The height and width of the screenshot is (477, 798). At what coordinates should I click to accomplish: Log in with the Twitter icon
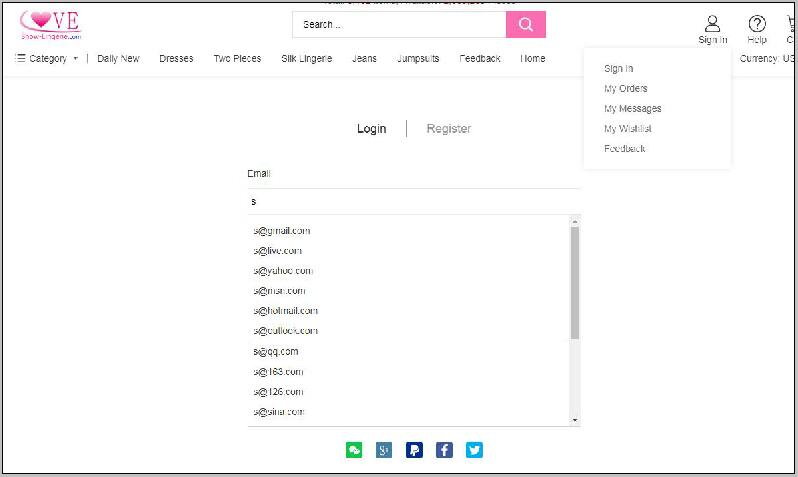point(474,450)
